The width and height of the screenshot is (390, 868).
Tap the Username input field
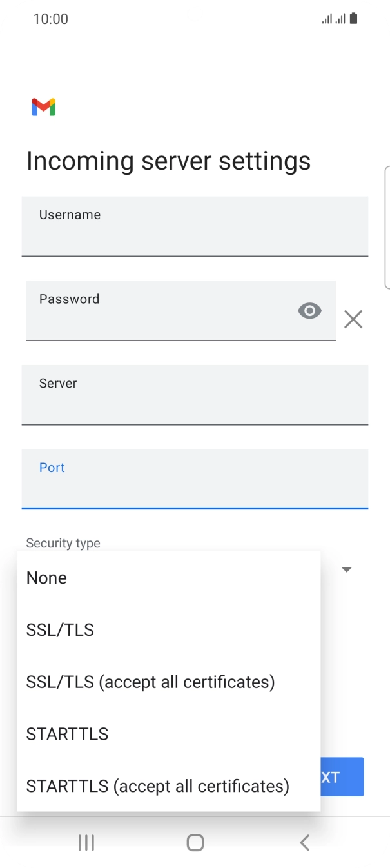click(x=195, y=226)
